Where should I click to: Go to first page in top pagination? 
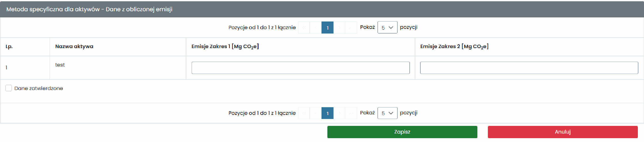pos(304,27)
